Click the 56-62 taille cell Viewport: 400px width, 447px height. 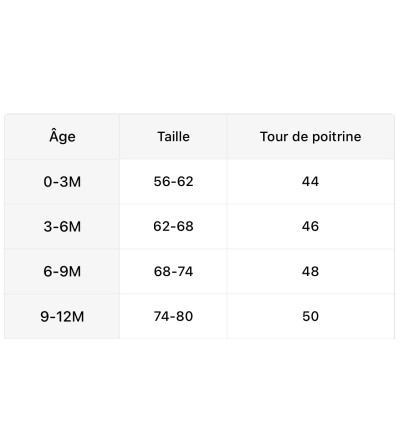[x=173, y=182]
